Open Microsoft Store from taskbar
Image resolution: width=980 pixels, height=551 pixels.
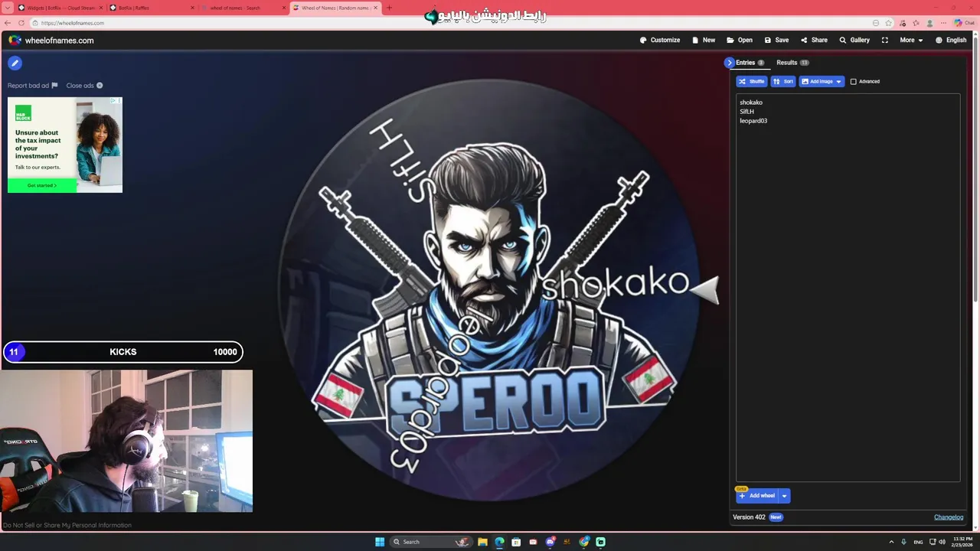(x=517, y=542)
